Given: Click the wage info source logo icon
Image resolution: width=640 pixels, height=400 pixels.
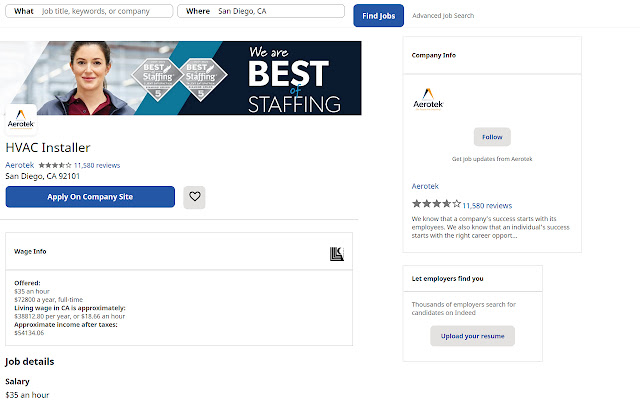Looking at the screenshot, I should [x=337, y=254].
